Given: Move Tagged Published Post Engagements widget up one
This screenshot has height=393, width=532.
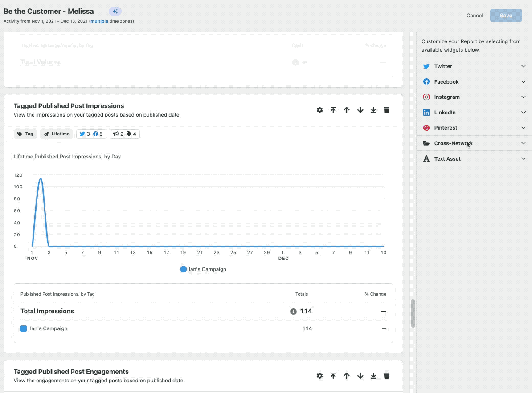Looking at the screenshot, I should coord(346,376).
